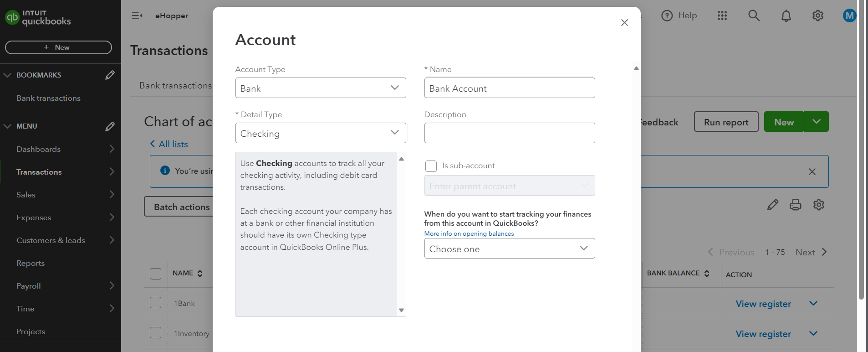
Task: Open Bank transactions bookmark
Action: coord(48,98)
